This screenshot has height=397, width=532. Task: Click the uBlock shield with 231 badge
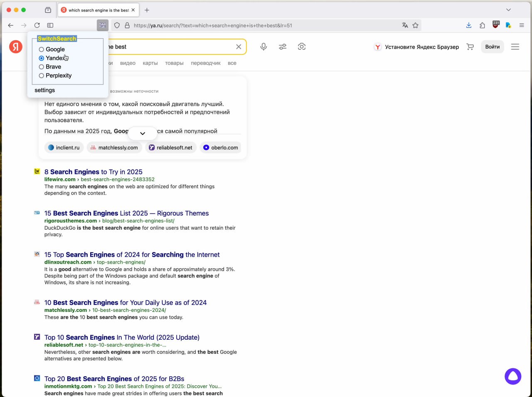(x=495, y=25)
